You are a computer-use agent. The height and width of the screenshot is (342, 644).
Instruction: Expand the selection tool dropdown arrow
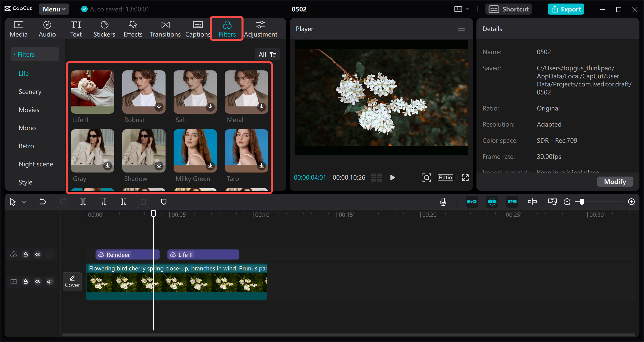[24, 201]
